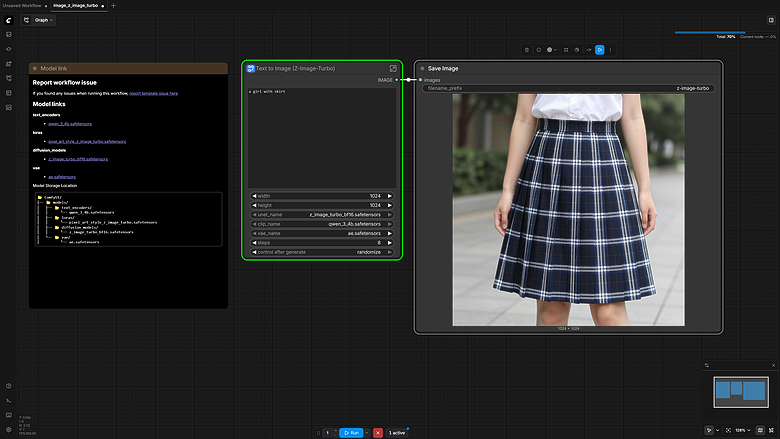The width and height of the screenshot is (780, 439).
Task: Delete the selected node with the trash icon
Action: (x=527, y=49)
